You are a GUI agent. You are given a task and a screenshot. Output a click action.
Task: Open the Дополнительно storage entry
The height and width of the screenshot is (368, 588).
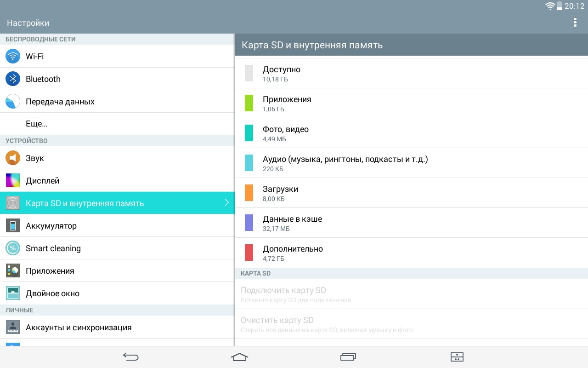pyautogui.click(x=293, y=253)
